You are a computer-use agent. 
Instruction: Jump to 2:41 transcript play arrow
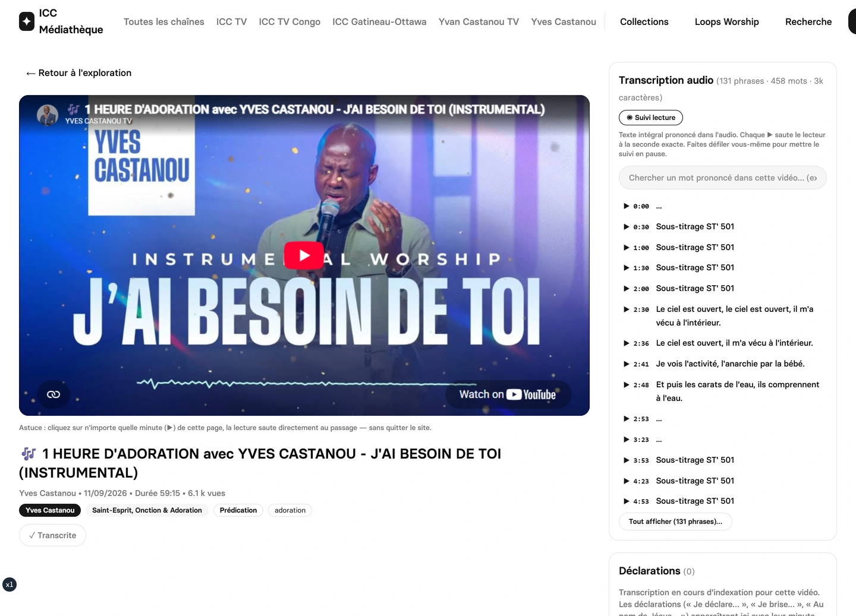(x=626, y=364)
